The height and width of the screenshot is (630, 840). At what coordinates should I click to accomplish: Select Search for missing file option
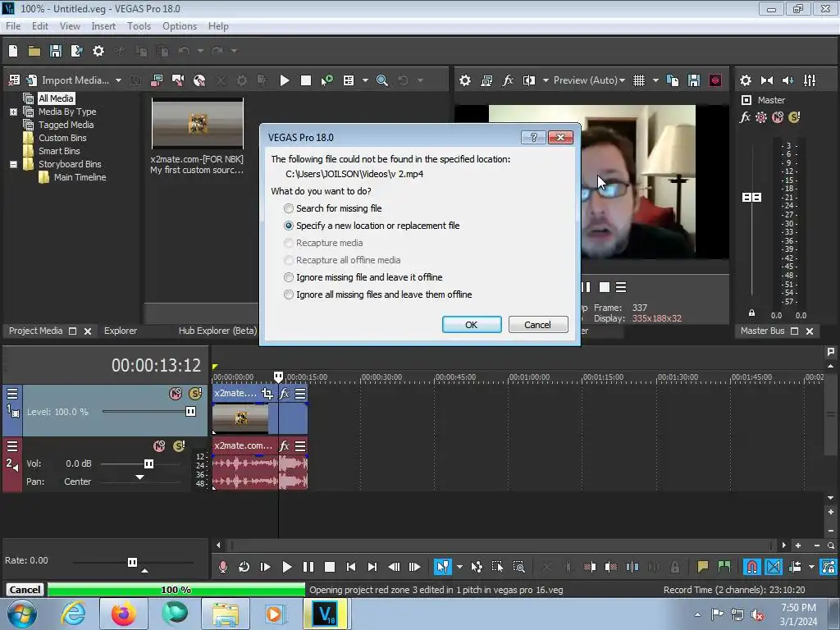(x=333, y=208)
